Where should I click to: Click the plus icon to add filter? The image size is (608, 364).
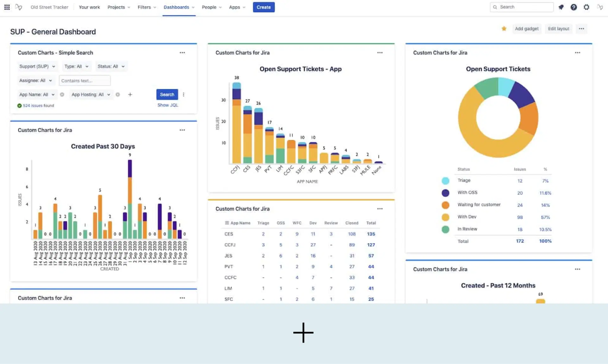pos(130,94)
